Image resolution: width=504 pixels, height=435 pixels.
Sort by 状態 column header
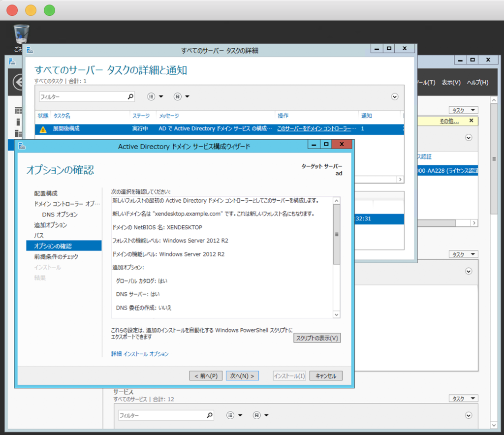(x=43, y=116)
